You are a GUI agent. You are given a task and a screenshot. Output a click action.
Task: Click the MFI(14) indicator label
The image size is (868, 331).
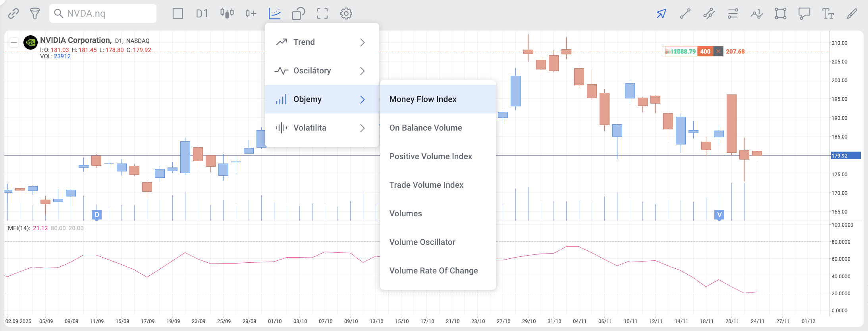[19, 228]
